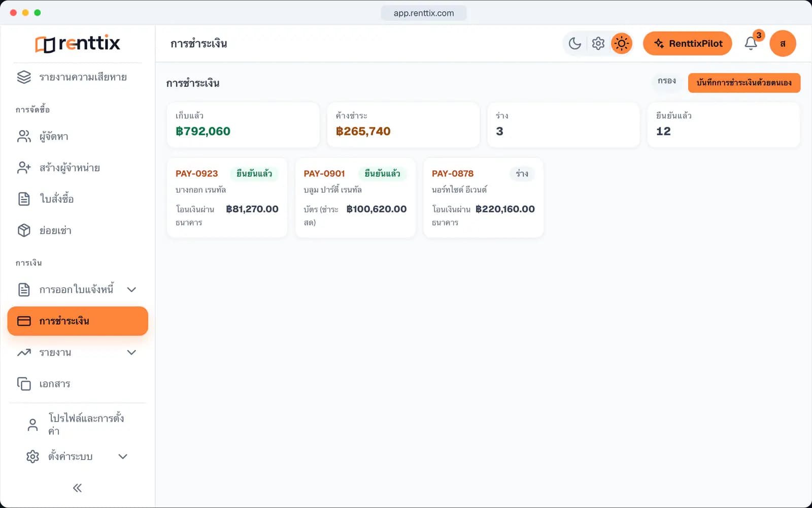Open โปรไฟล์และการตั้งค่า
This screenshot has width=812, height=508.
tap(78, 425)
